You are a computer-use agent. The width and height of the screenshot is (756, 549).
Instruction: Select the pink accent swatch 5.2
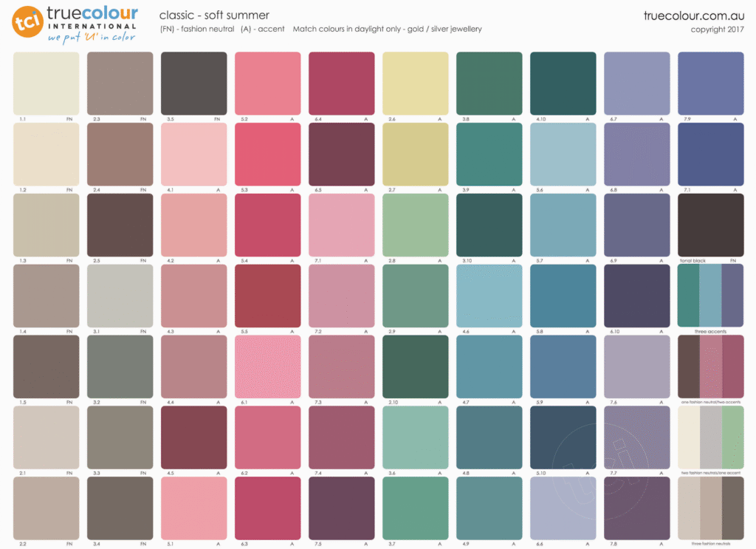267,83
